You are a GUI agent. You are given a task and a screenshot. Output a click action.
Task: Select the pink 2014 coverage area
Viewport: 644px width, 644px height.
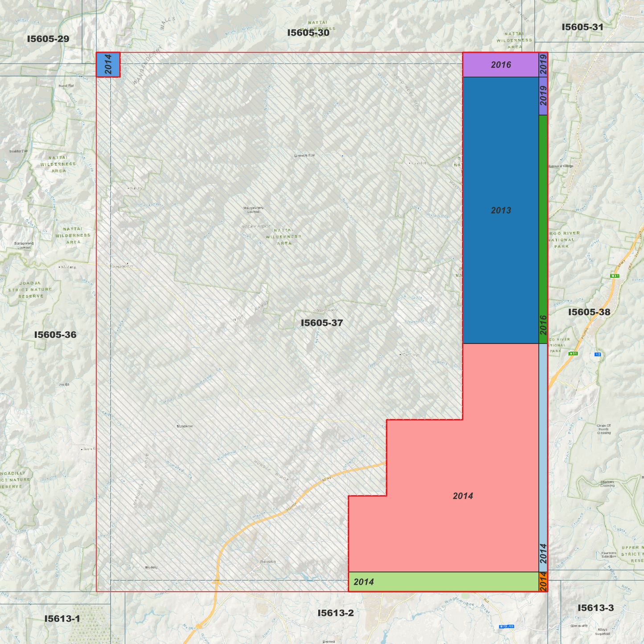[464, 496]
